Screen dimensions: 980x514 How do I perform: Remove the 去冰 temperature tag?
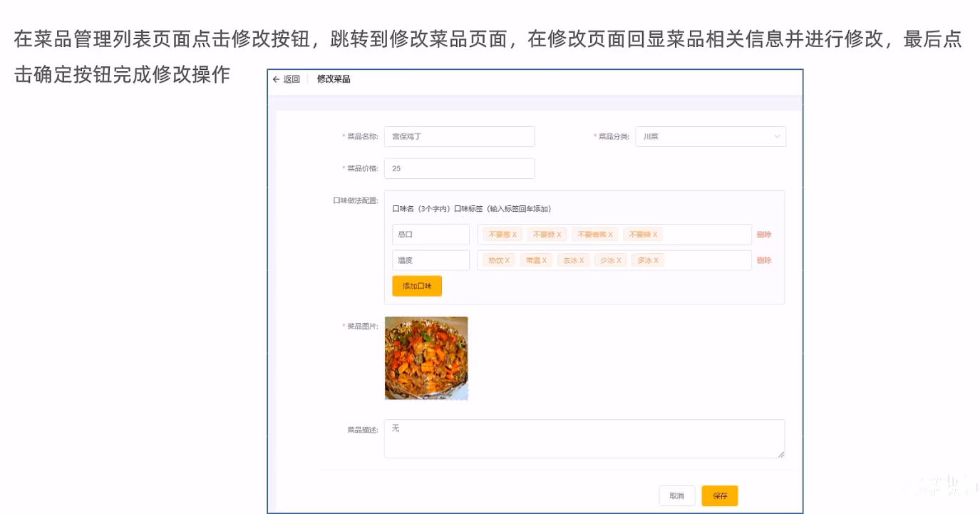[x=582, y=260]
